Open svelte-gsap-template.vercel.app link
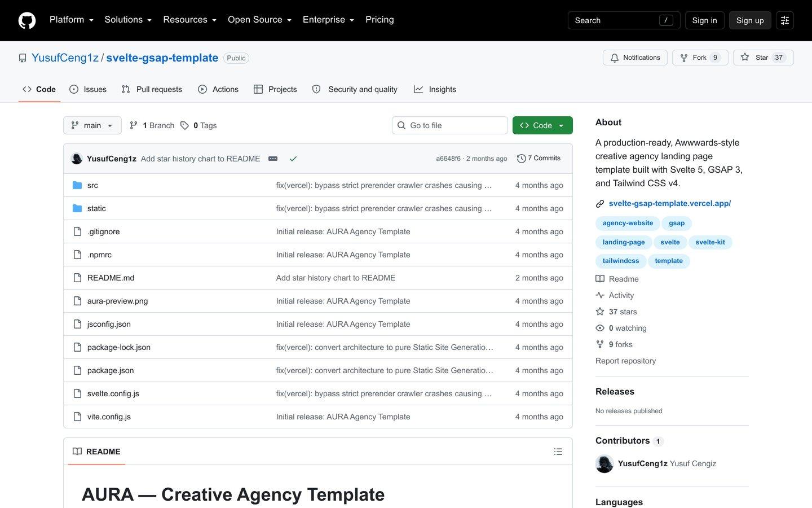This screenshot has height=508, width=812. (670, 203)
